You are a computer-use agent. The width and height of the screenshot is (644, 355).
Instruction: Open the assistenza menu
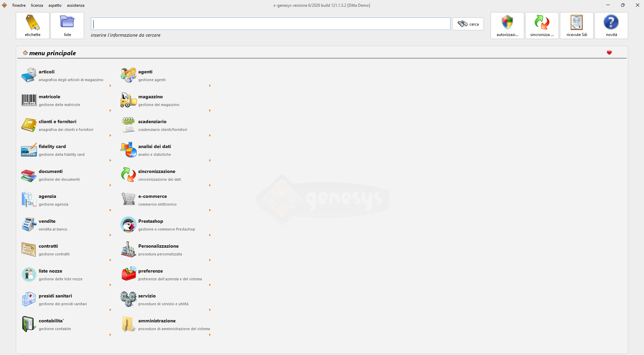pyautogui.click(x=76, y=5)
